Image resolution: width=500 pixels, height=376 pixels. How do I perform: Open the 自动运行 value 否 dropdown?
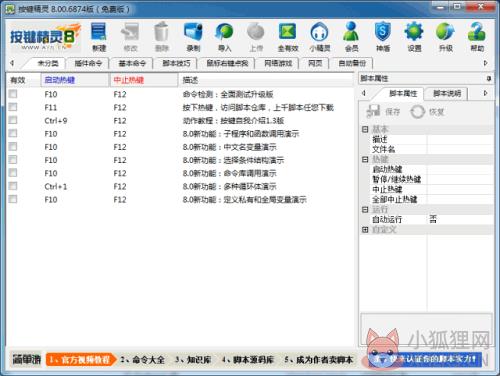[x=460, y=219]
